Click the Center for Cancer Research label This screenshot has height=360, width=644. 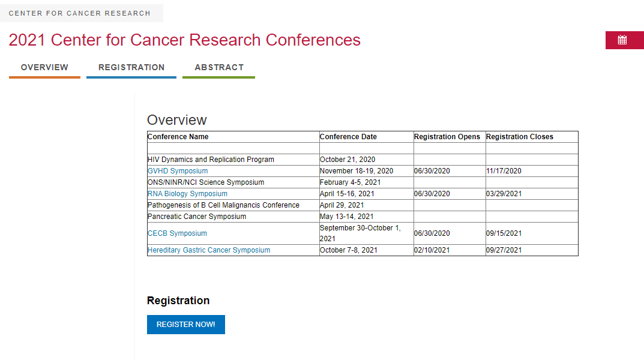point(80,13)
